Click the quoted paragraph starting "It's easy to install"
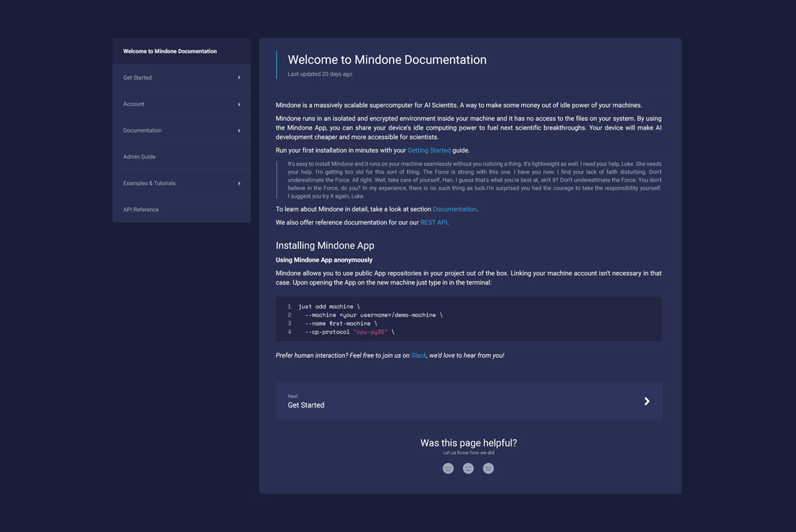Viewport: 796px width, 532px height. (475, 180)
